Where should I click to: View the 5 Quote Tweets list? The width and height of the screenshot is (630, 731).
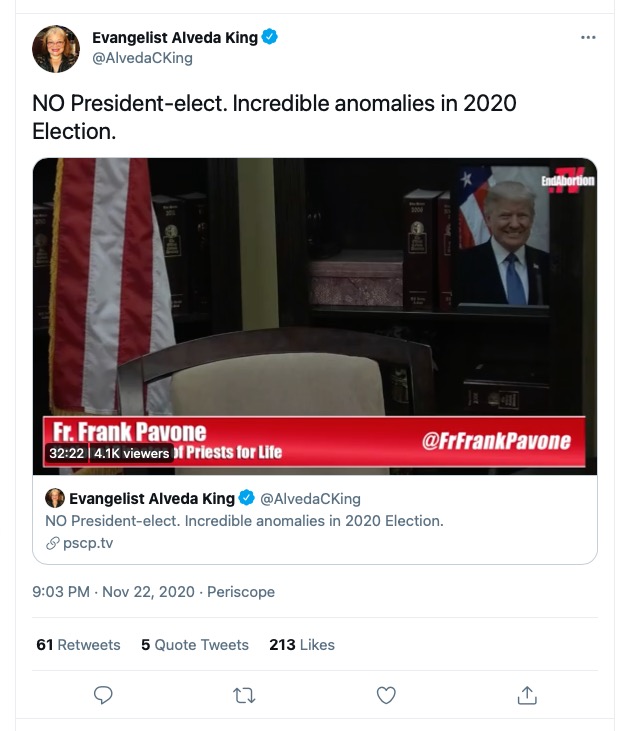(194, 645)
